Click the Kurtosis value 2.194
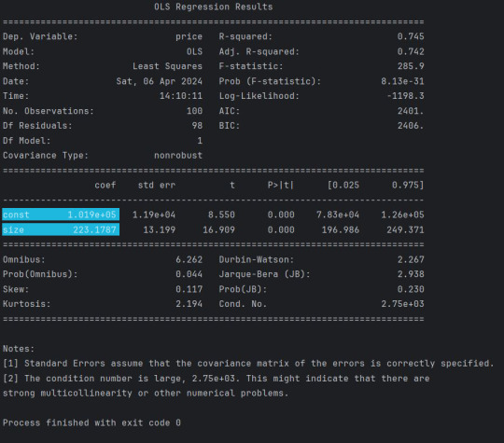The image size is (504, 443). (x=189, y=304)
